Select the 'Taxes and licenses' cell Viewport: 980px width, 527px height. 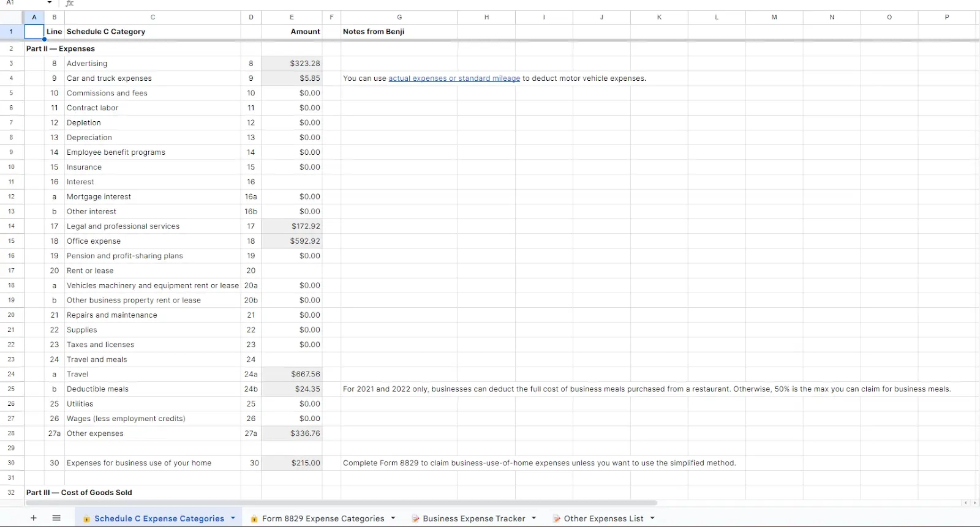click(x=153, y=345)
